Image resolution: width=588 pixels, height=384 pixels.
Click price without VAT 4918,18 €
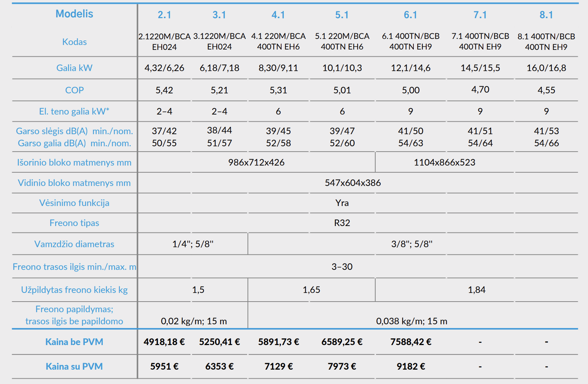click(164, 342)
